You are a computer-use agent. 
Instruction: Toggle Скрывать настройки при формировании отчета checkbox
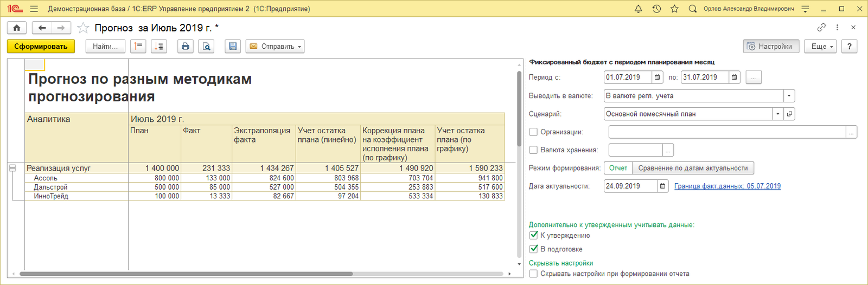pos(533,274)
